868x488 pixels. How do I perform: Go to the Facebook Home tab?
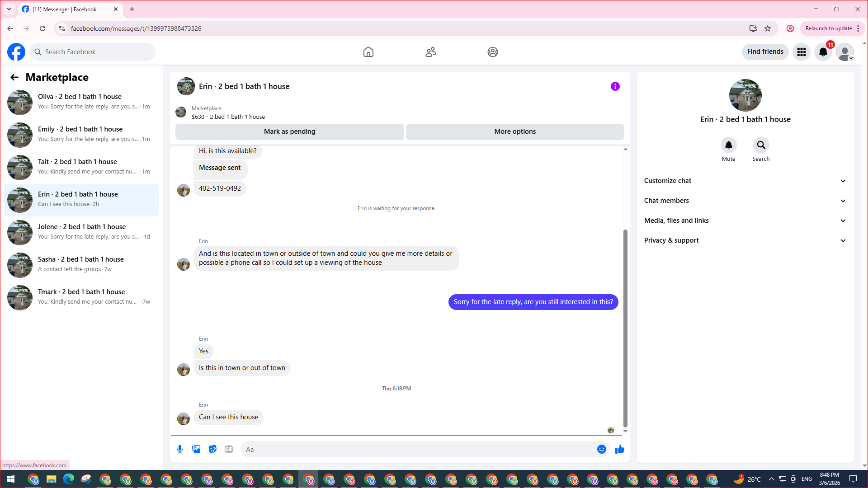[368, 52]
